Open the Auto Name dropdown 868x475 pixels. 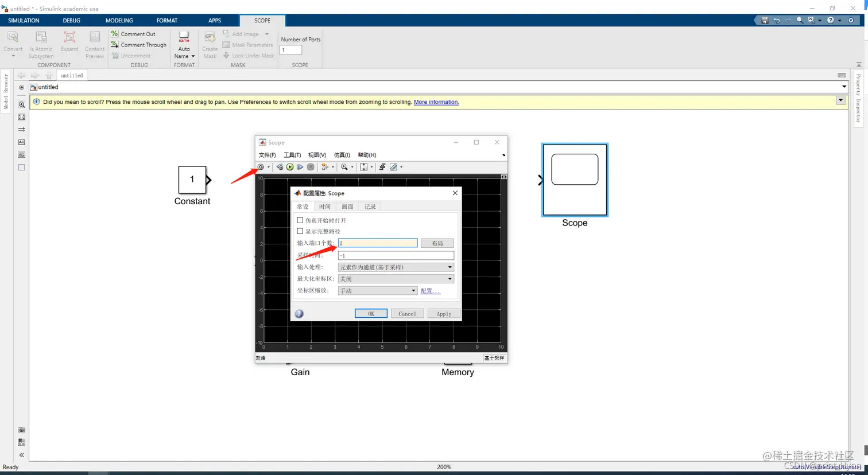click(x=193, y=56)
